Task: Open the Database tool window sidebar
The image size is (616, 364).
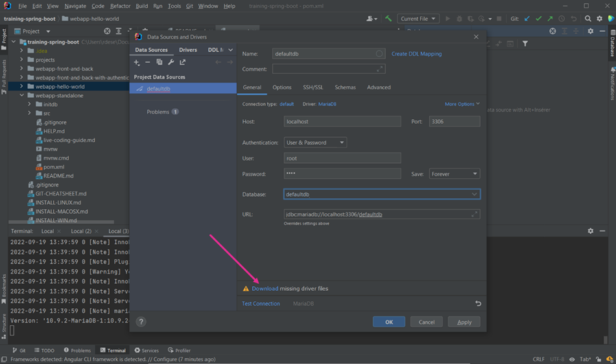Action: tap(612, 43)
